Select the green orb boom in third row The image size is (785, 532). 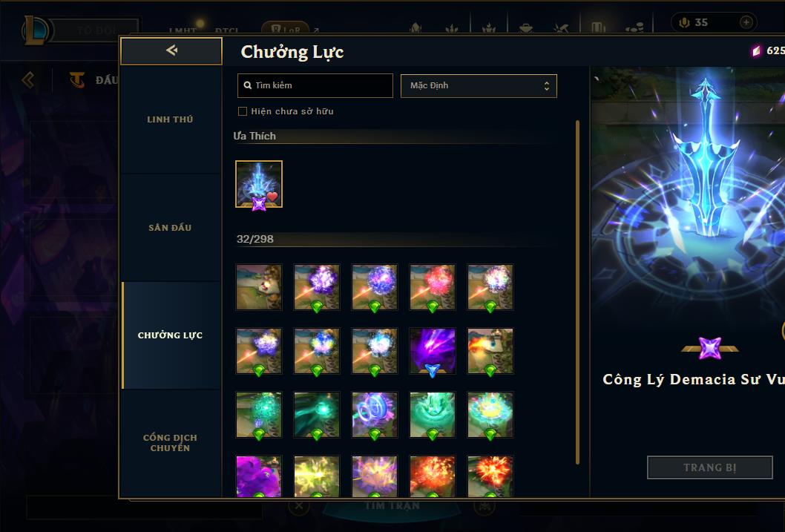pos(259,414)
